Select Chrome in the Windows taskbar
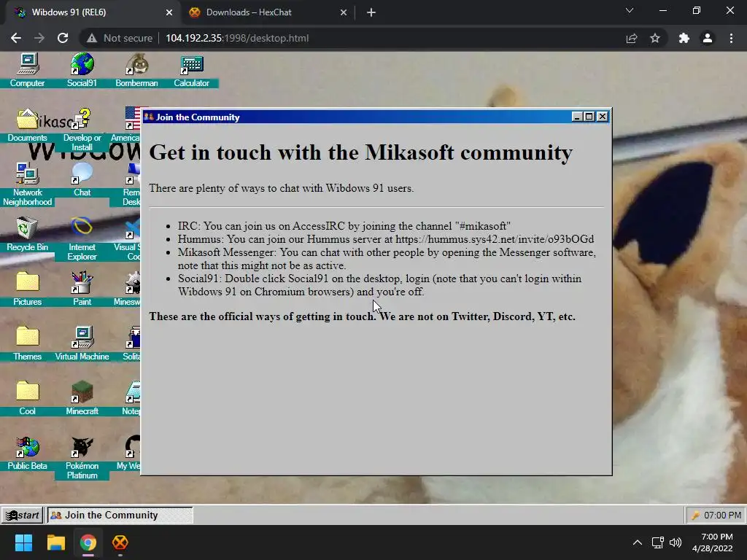Screen dimensions: 747x560 (x=88, y=542)
